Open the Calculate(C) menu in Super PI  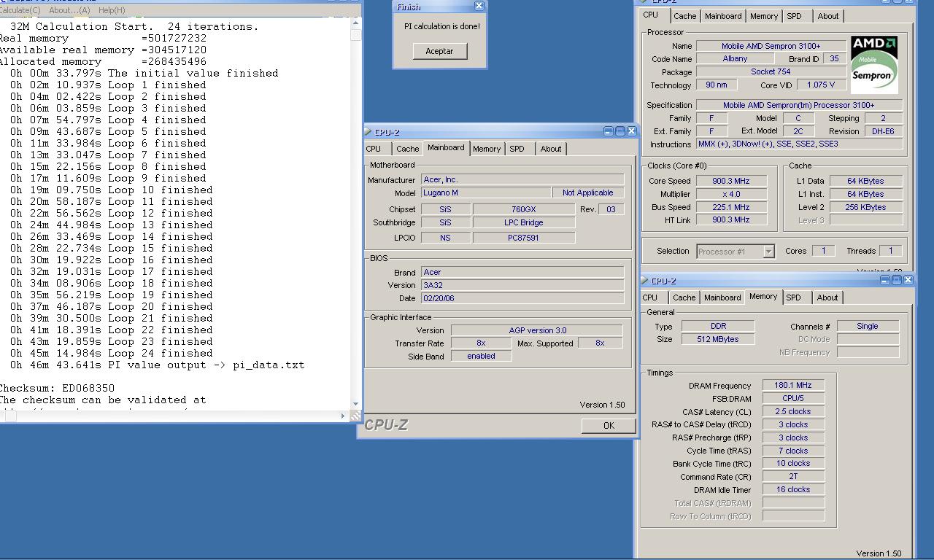tap(20, 10)
